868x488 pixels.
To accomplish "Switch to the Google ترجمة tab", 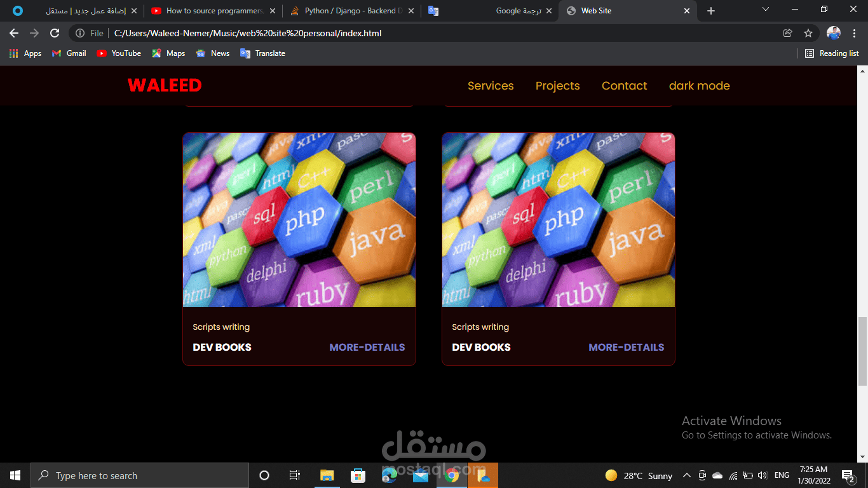I will coord(489,11).
